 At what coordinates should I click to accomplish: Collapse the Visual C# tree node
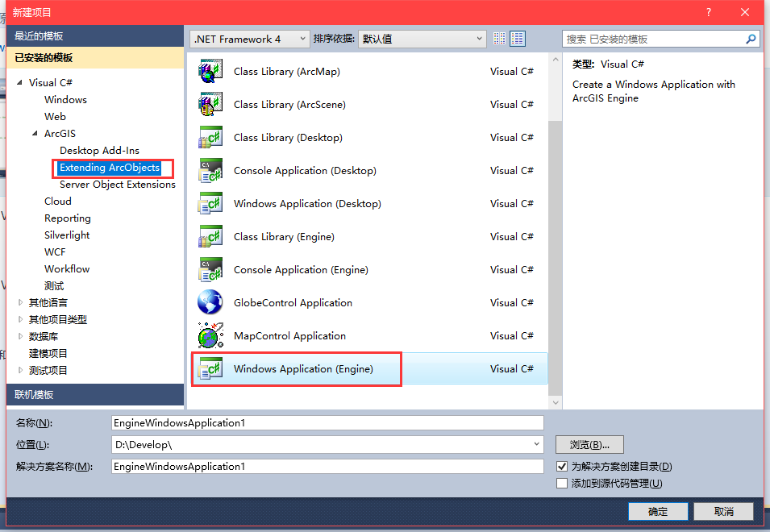pos(19,82)
